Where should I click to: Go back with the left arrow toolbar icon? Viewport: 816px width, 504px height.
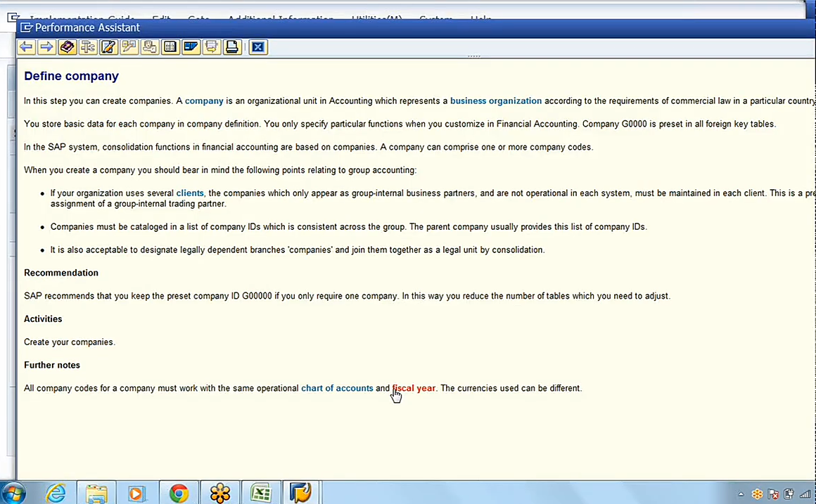[26, 47]
